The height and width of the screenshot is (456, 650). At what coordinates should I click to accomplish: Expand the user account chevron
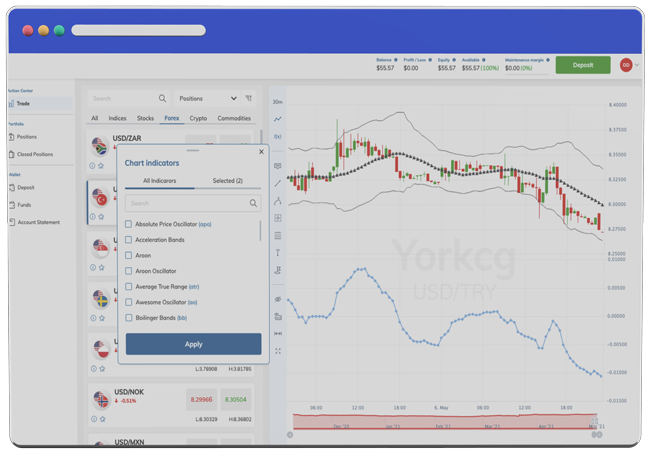[637, 65]
